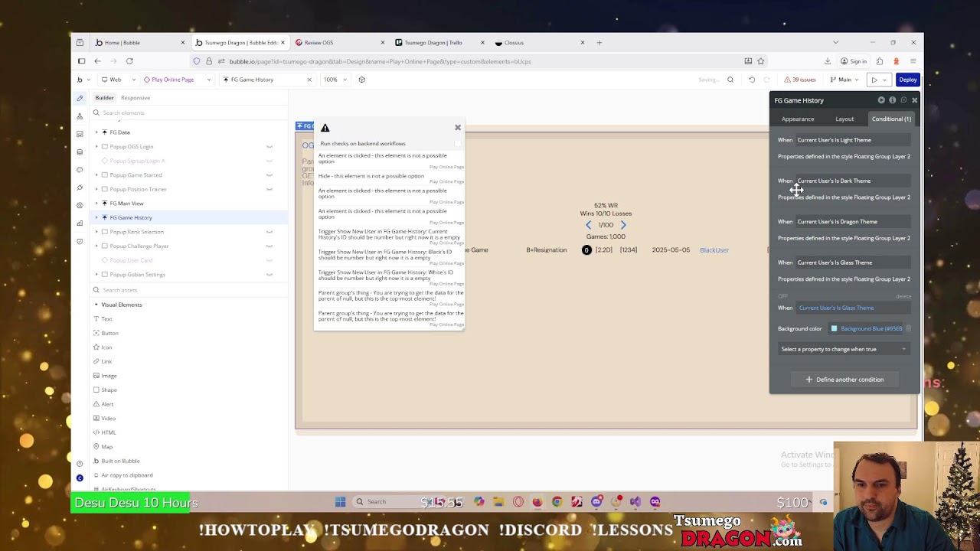Open the Design tab pencil icon in sidebar

[80, 98]
